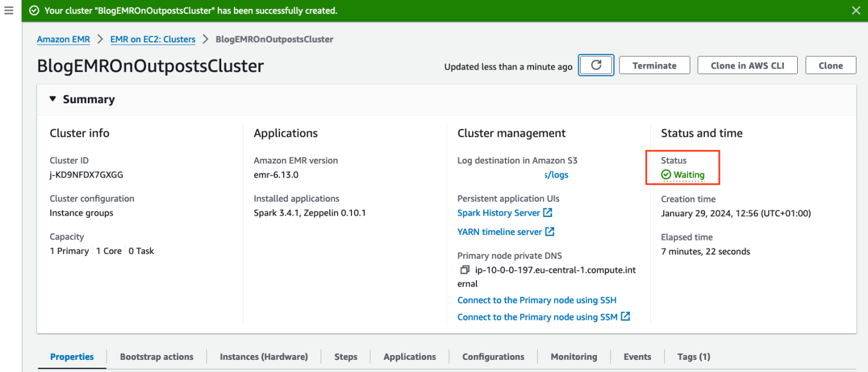The image size is (868, 372).
Task: Open the Instances (Hardware) tab
Action: point(264,357)
